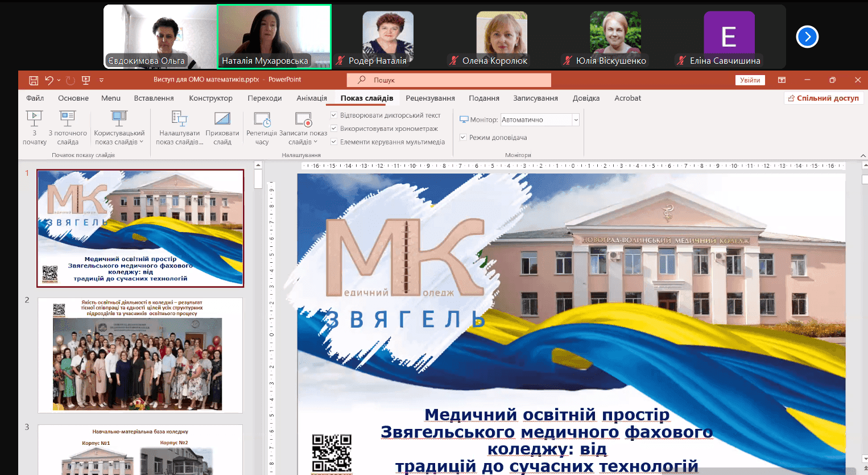The image size is (868, 475).
Task: Open the quick access toolbar customize dropdown
Action: click(101, 80)
